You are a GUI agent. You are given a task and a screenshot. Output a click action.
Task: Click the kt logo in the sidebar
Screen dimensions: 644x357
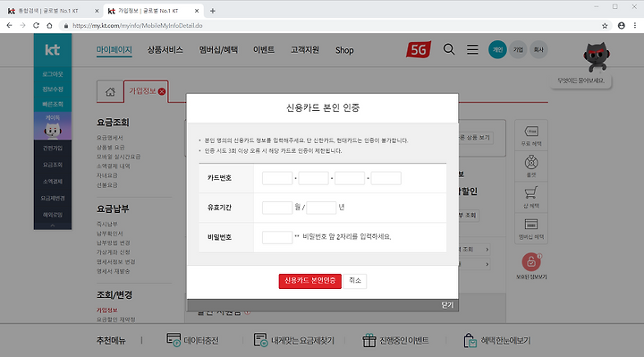click(x=52, y=50)
